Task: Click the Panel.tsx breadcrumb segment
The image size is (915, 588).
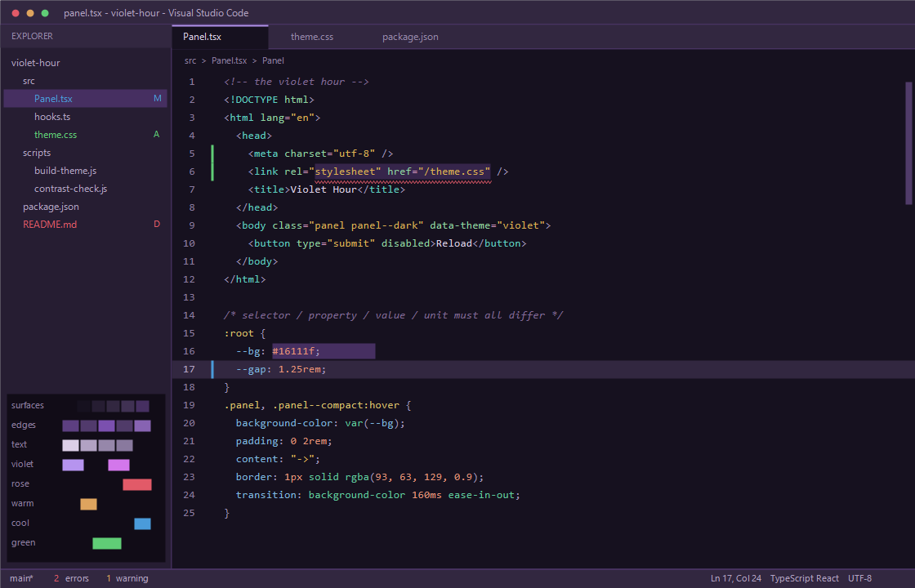Action: click(x=230, y=60)
